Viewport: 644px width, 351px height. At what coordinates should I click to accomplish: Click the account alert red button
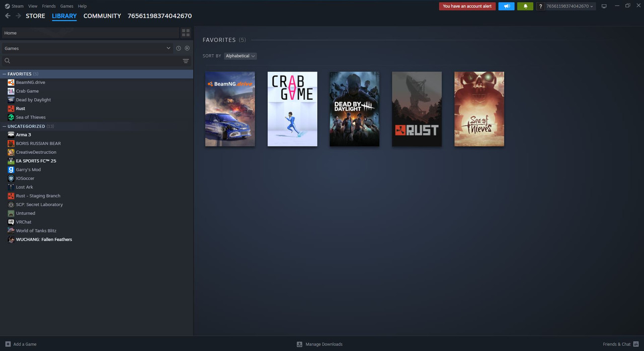pos(467,6)
